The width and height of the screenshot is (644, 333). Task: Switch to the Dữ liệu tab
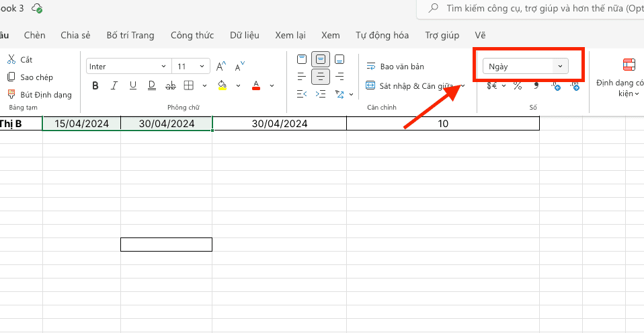click(245, 36)
